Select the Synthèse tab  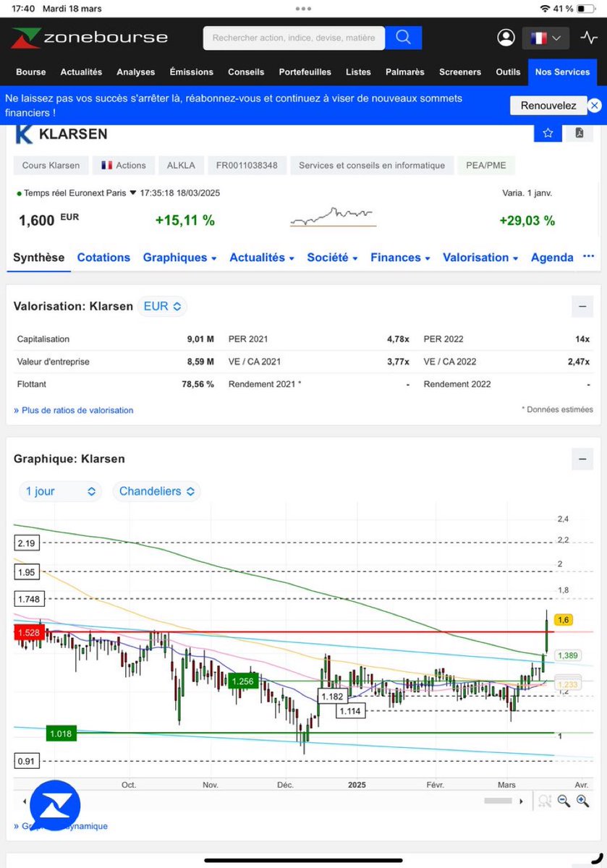pos(39,258)
